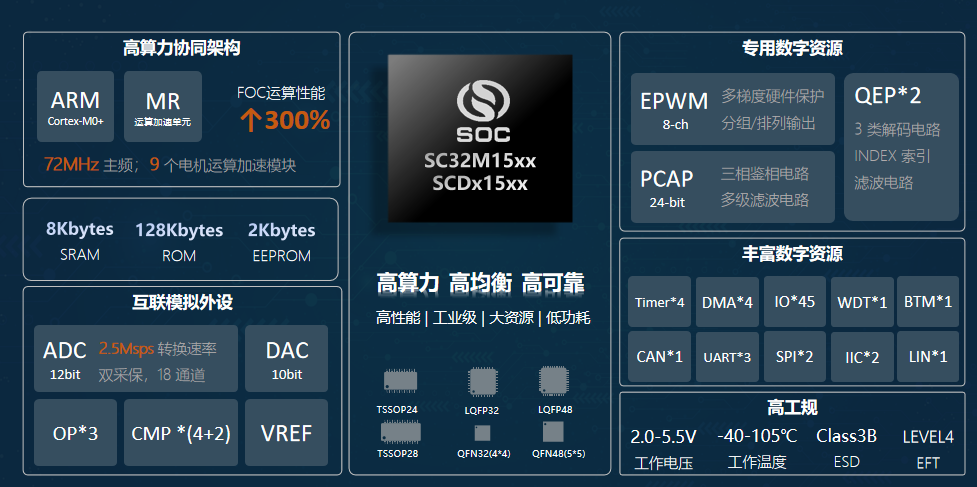Click the 双采保，18 通道 text
The width and height of the screenshot is (977, 487).
click(x=151, y=376)
